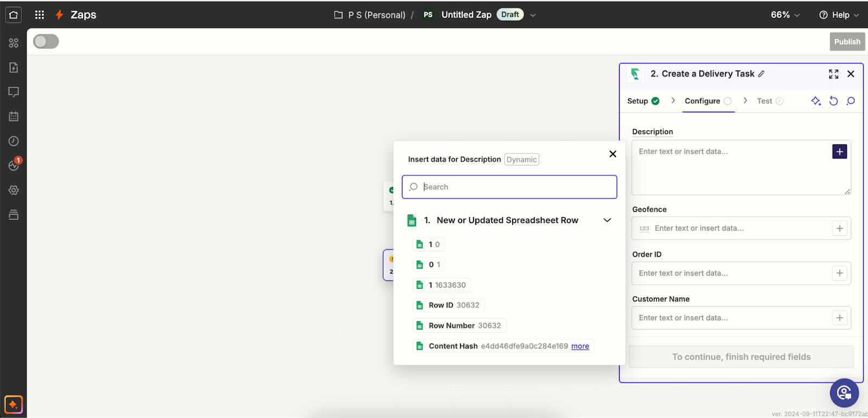Viewport: 868px width, 418px height.
Task: Select the Row Number 30632 item
Action: pyautogui.click(x=459, y=326)
